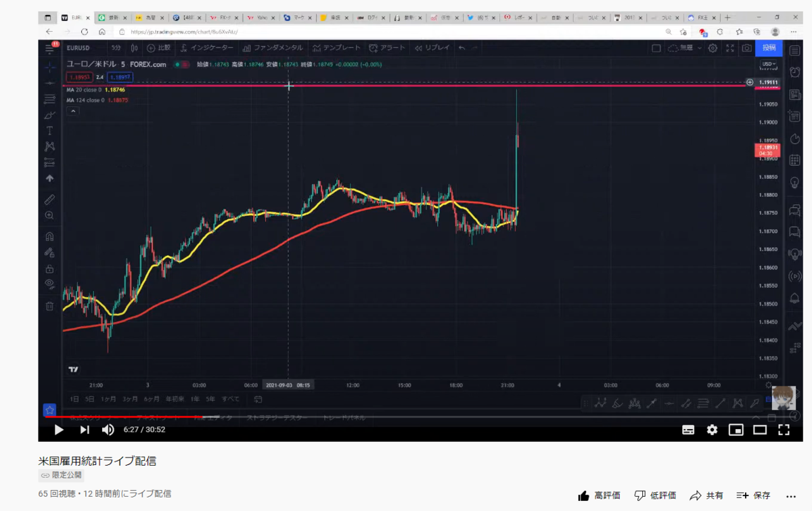
Task: Start bar リプレイ replay mode
Action: pyautogui.click(x=432, y=48)
